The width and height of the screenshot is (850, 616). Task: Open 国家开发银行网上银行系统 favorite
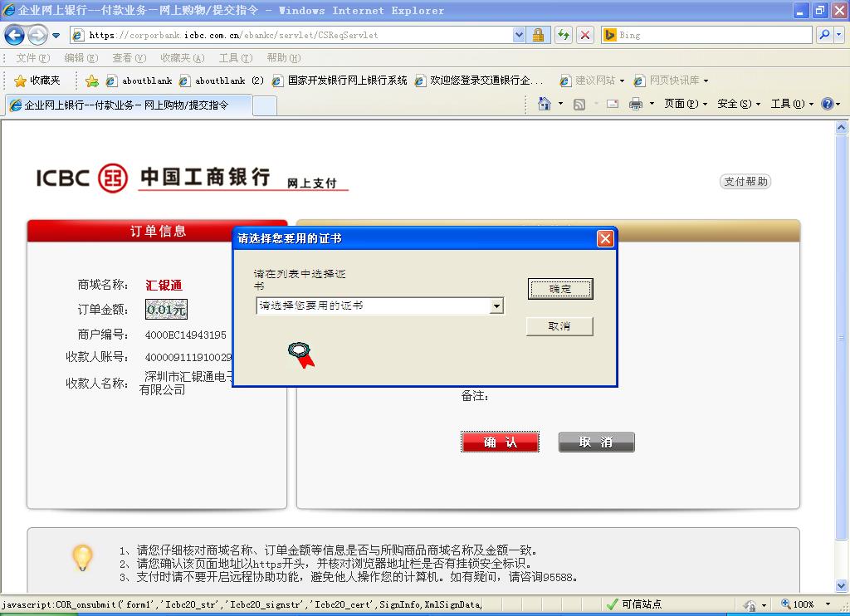340,81
